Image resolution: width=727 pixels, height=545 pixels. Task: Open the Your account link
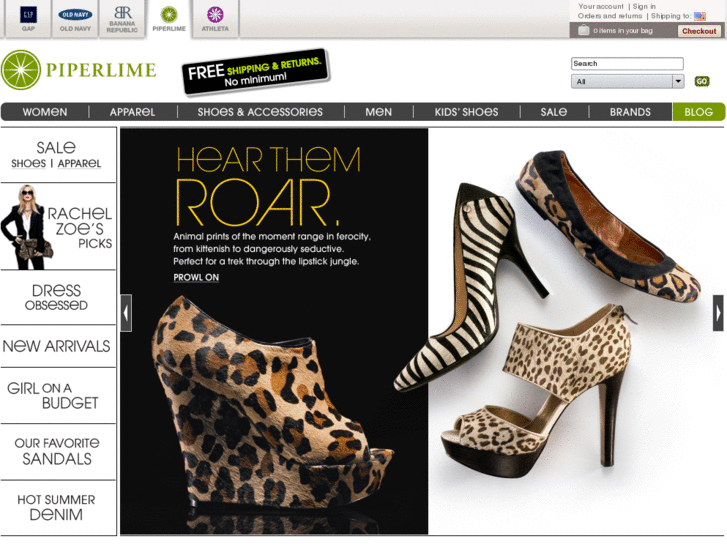click(601, 6)
